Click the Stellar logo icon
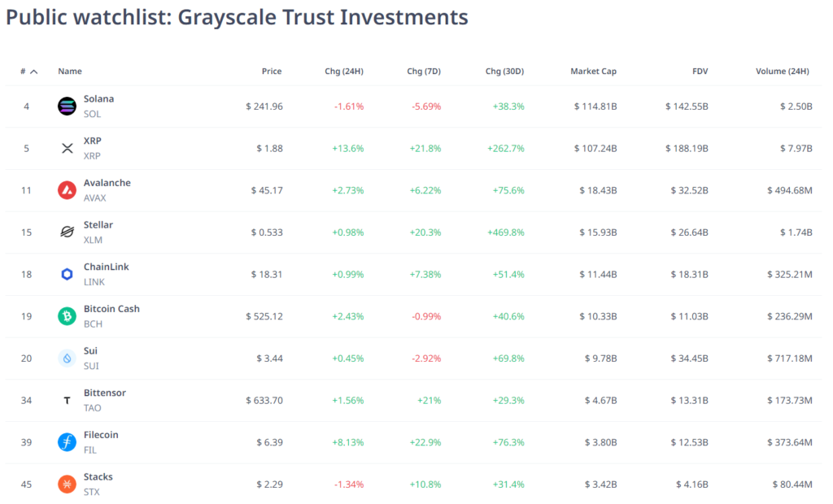The image size is (833, 504). (x=68, y=232)
